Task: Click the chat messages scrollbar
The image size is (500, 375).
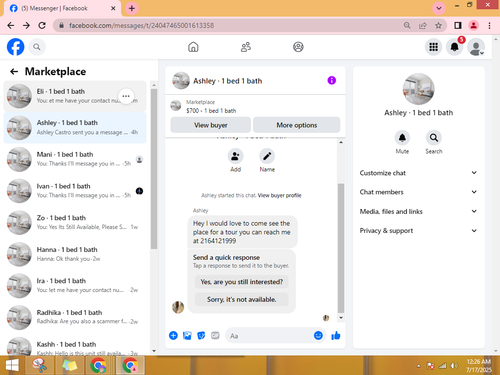Action: click(341, 247)
